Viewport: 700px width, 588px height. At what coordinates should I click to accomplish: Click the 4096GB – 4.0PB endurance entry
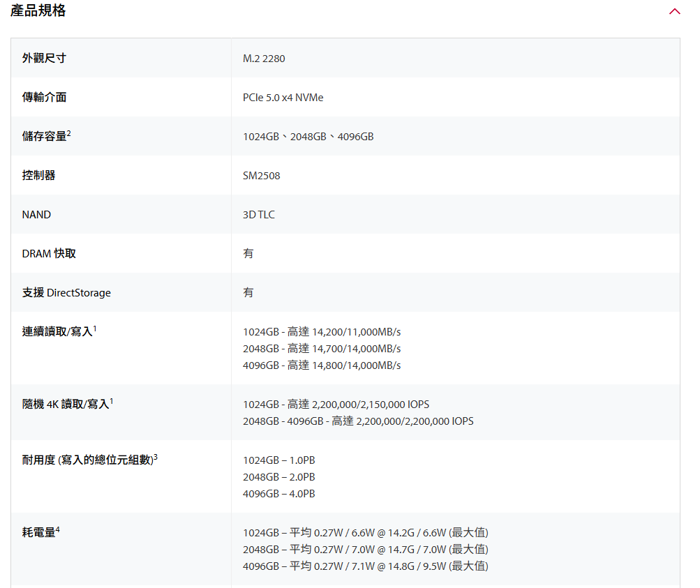278,494
